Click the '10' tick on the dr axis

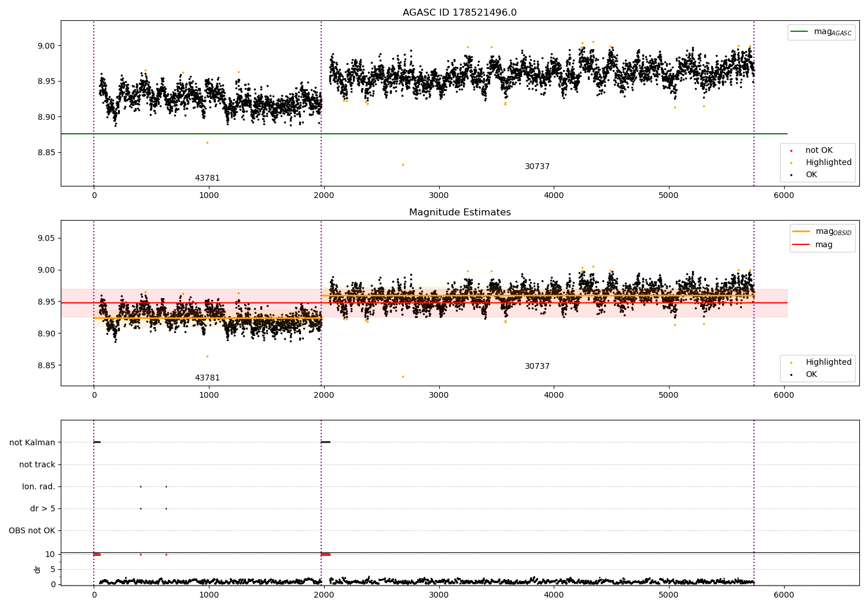click(50, 554)
